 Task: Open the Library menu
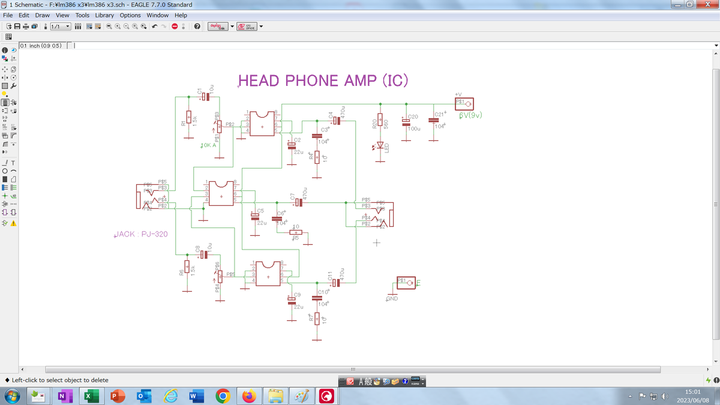(104, 15)
